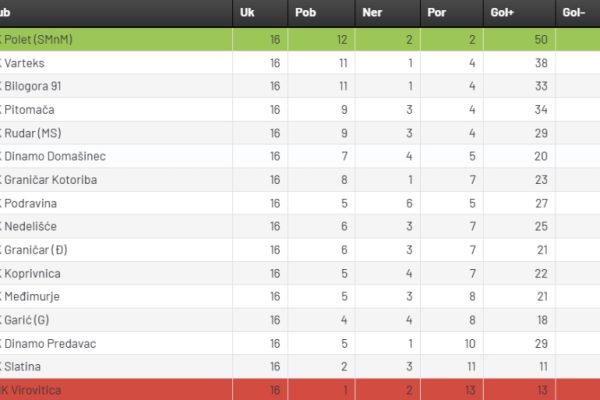Open the Međimurje club entry

pos(32,297)
